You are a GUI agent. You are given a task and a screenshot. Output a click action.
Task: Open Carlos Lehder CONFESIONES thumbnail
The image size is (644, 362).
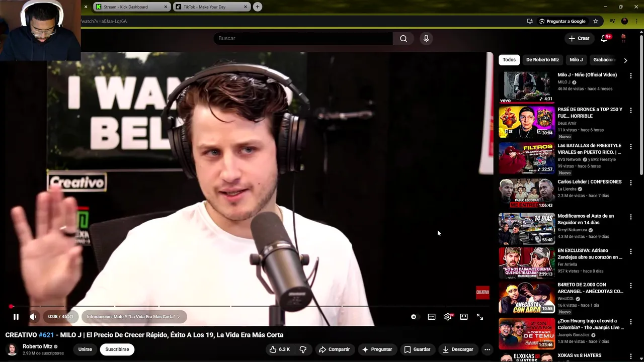526,194
